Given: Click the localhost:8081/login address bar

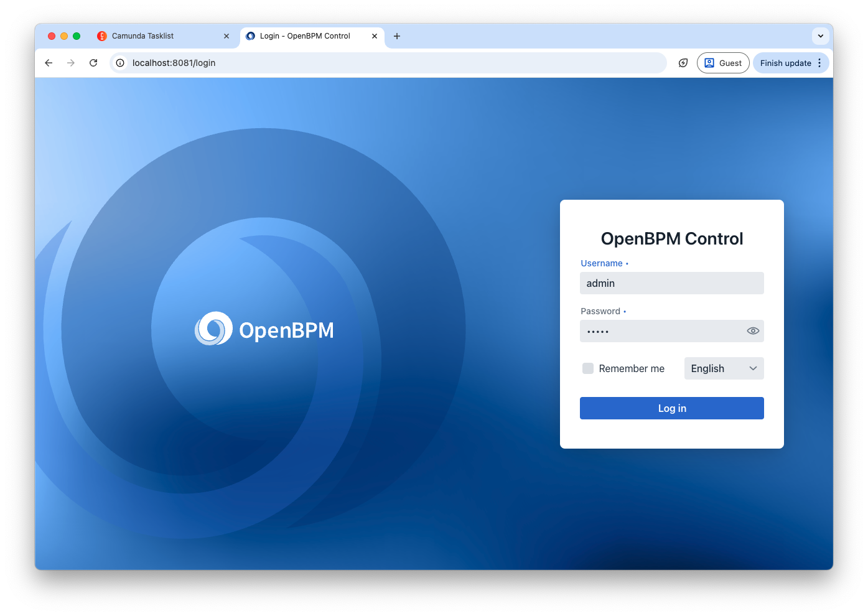Looking at the screenshot, I should pyautogui.click(x=388, y=63).
